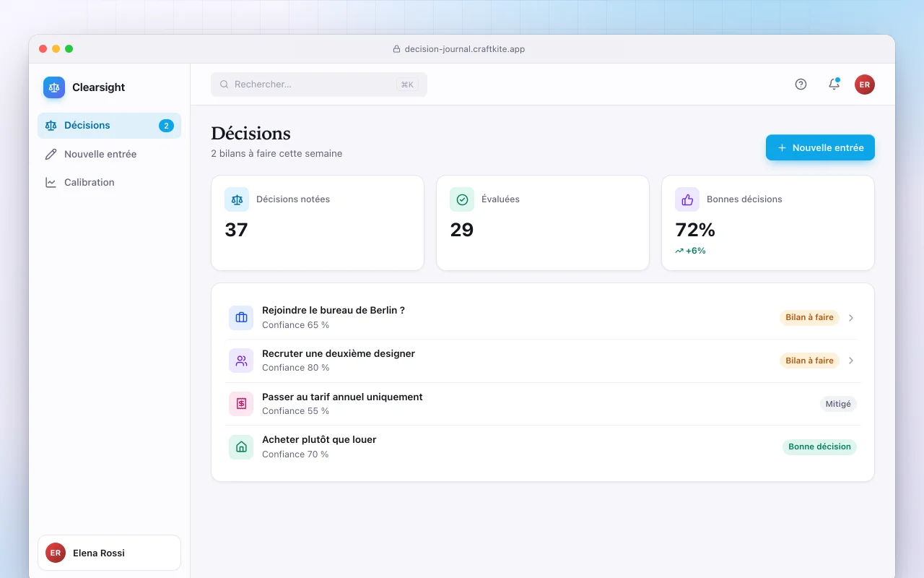Click the Bonnes décisions thumbs-up icon
Viewport: 924px width, 578px height.
tap(687, 199)
